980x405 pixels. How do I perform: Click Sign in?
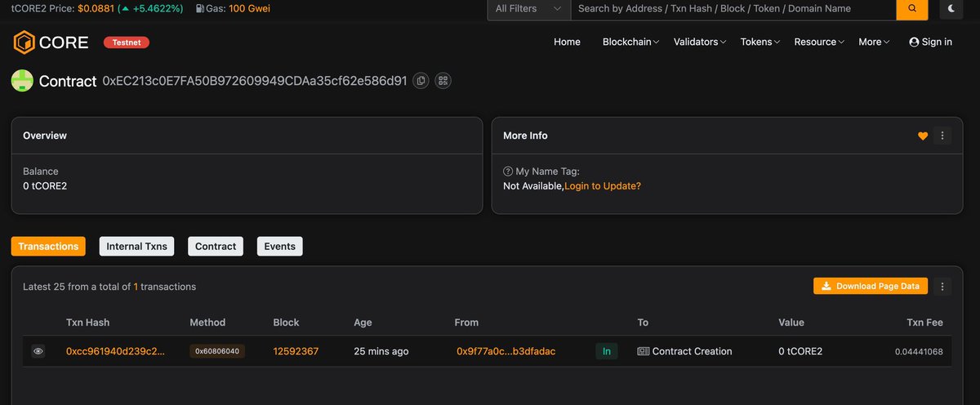coord(930,42)
